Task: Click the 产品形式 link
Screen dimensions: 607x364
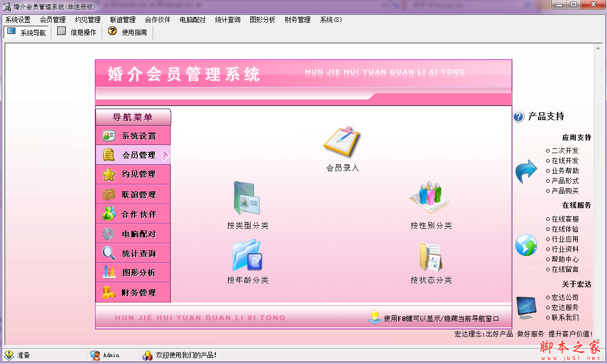Action: 565,181
